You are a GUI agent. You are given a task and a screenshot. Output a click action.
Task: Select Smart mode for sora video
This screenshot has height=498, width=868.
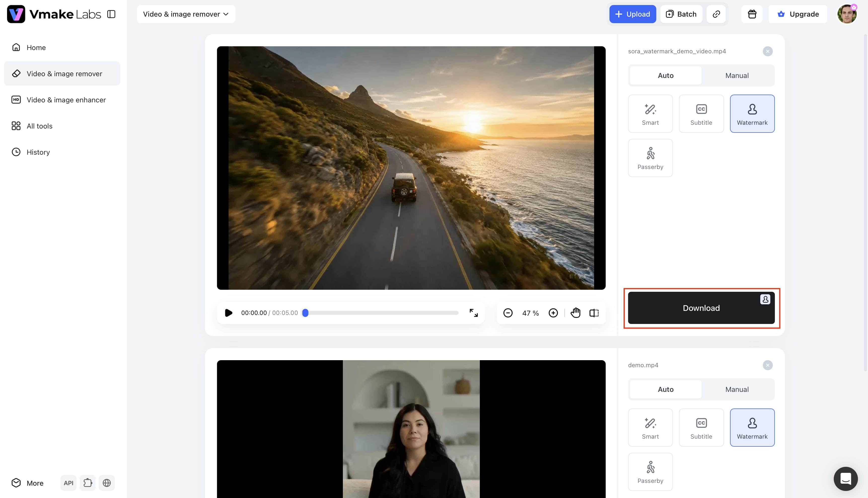click(x=650, y=113)
